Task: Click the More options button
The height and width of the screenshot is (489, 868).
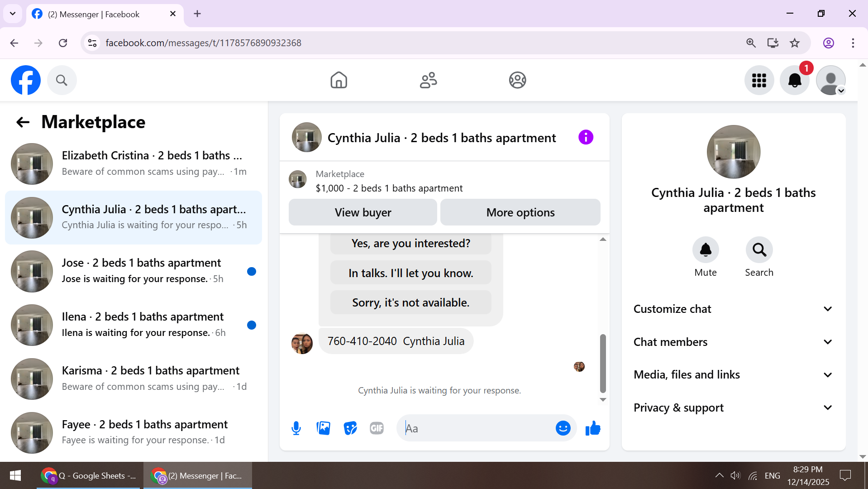Action: click(520, 212)
